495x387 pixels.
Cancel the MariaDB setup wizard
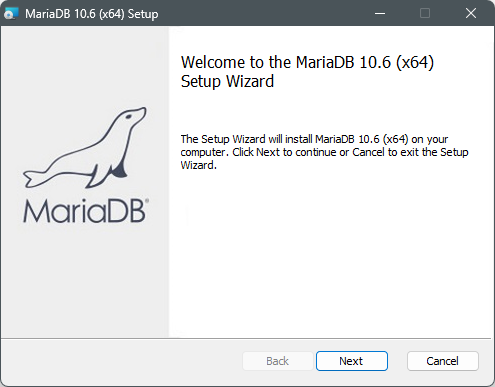pos(443,361)
